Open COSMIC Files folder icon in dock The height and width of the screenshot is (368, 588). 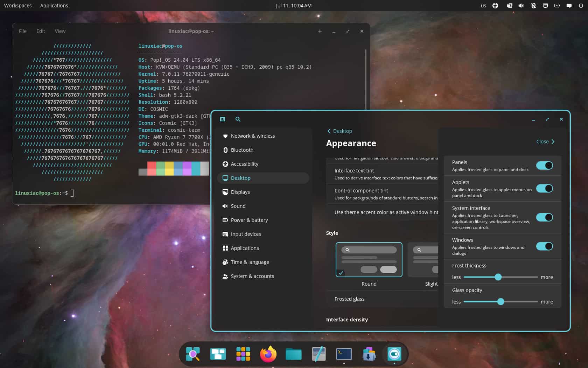(294, 354)
